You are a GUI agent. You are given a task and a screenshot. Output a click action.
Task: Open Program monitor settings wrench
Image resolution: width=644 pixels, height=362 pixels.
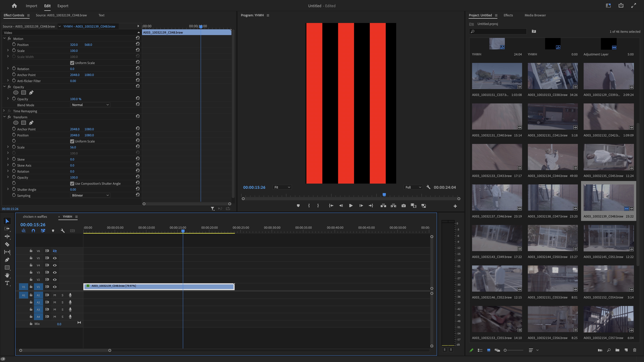point(428,187)
